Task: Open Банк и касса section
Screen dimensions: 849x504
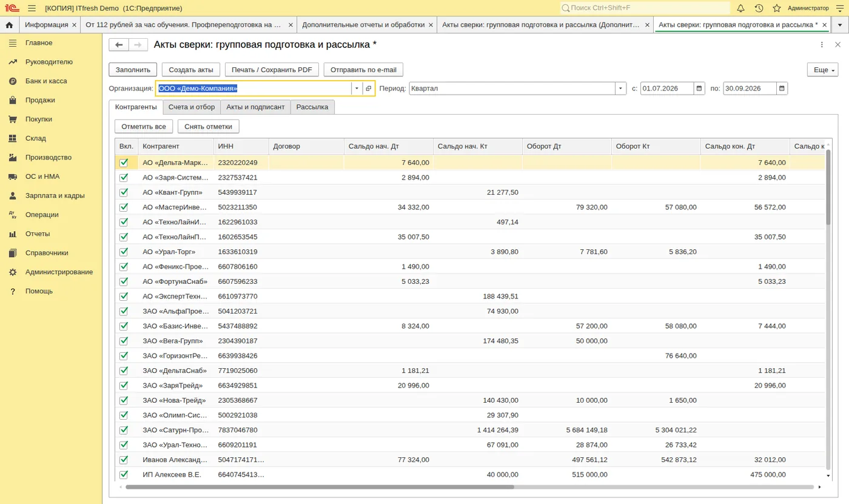Action: (46, 81)
